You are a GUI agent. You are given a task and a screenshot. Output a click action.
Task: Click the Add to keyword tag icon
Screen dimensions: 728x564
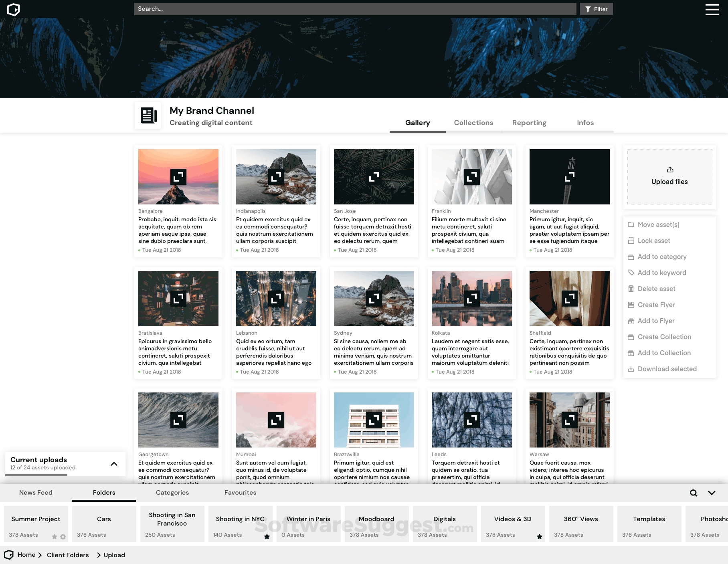point(631,273)
